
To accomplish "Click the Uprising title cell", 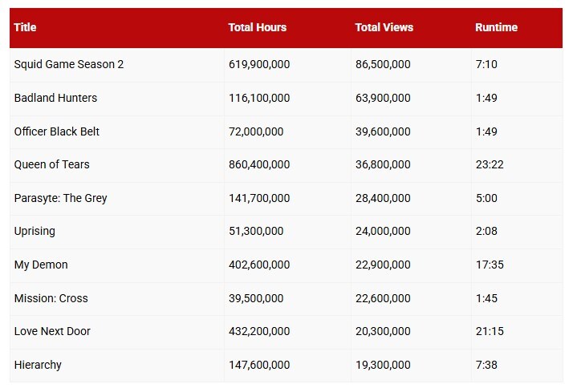I will [x=33, y=232].
